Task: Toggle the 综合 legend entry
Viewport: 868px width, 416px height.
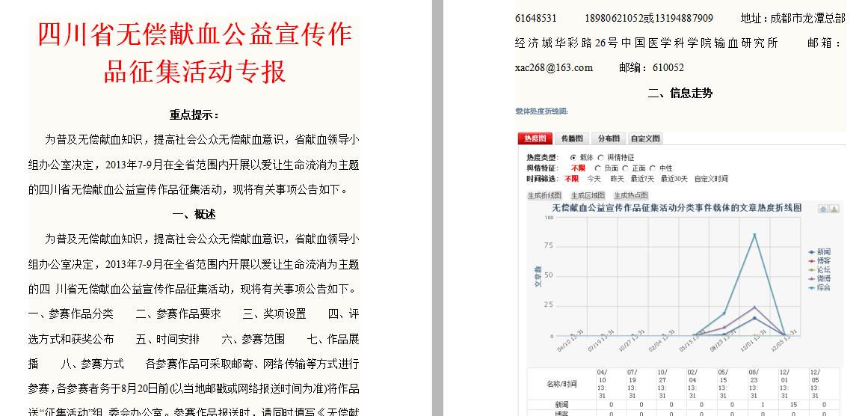Action: click(x=819, y=287)
